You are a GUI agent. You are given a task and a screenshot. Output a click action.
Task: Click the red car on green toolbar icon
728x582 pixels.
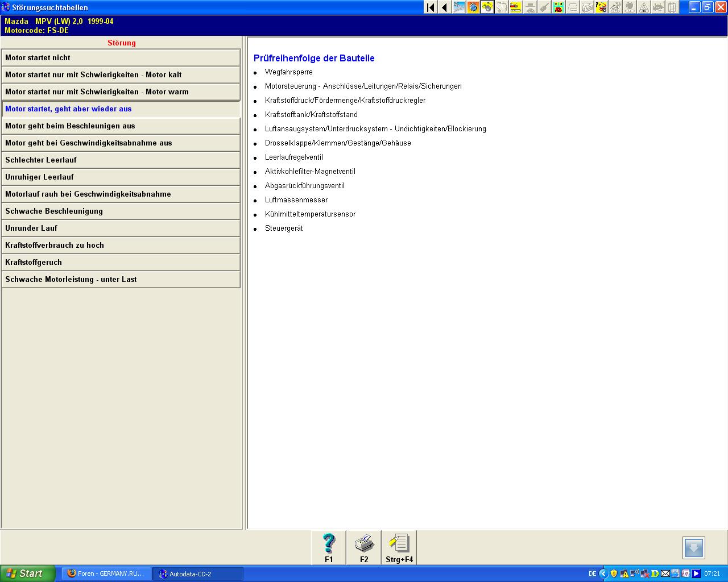click(x=559, y=7)
